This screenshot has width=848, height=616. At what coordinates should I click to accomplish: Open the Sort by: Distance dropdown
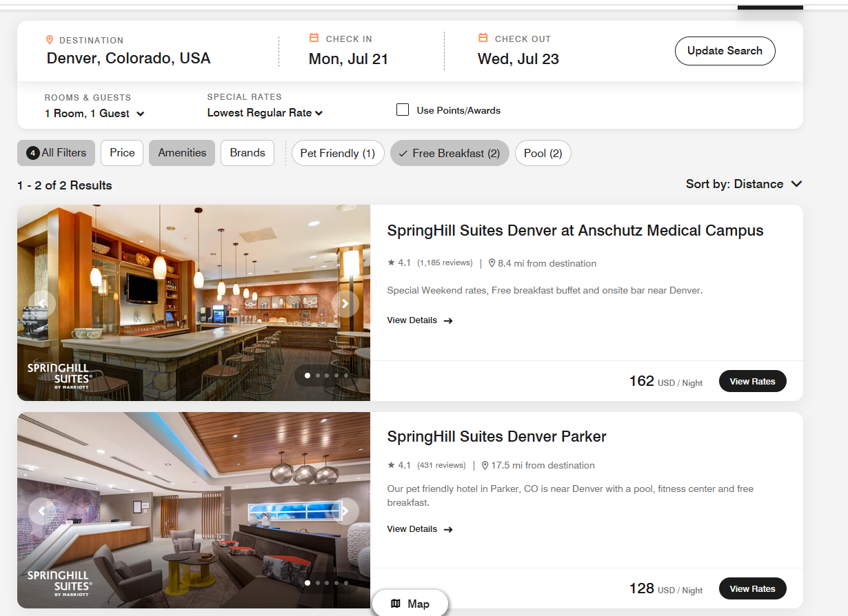[744, 184]
